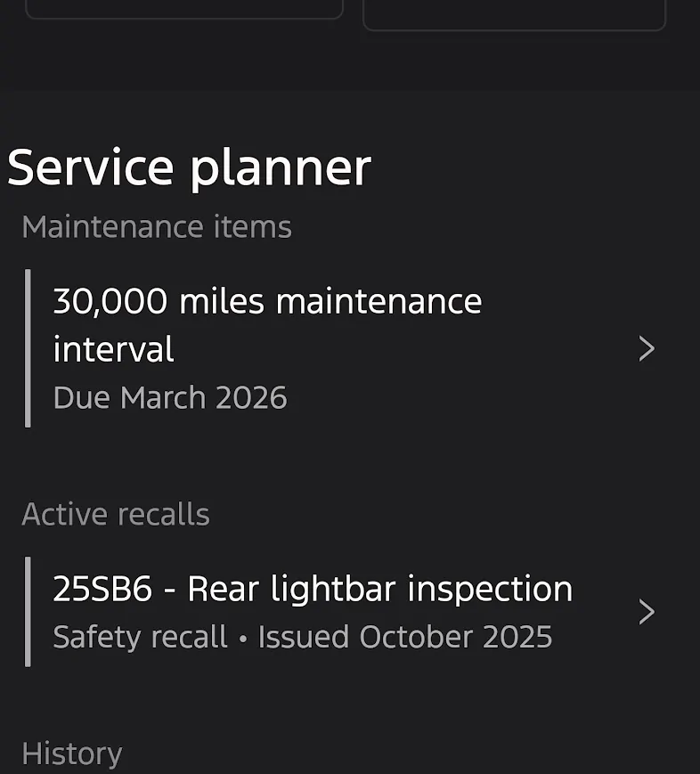Tap the chevron beside 30,000 miles maintenance
The height and width of the screenshot is (774, 700).
click(647, 349)
